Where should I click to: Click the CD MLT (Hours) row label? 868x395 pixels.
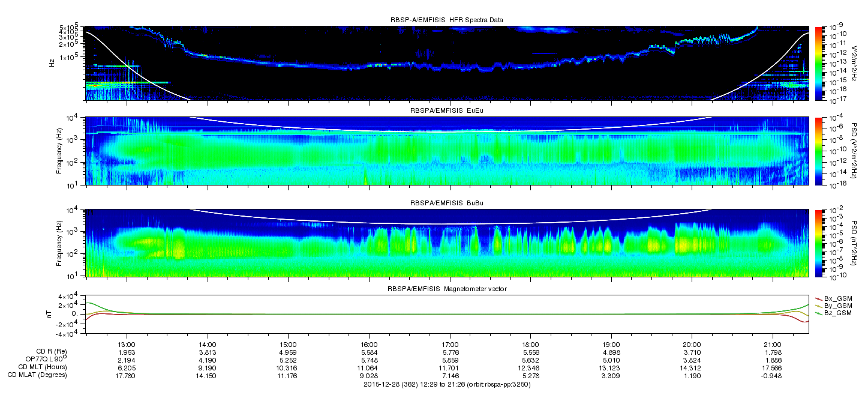tap(43, 367)
